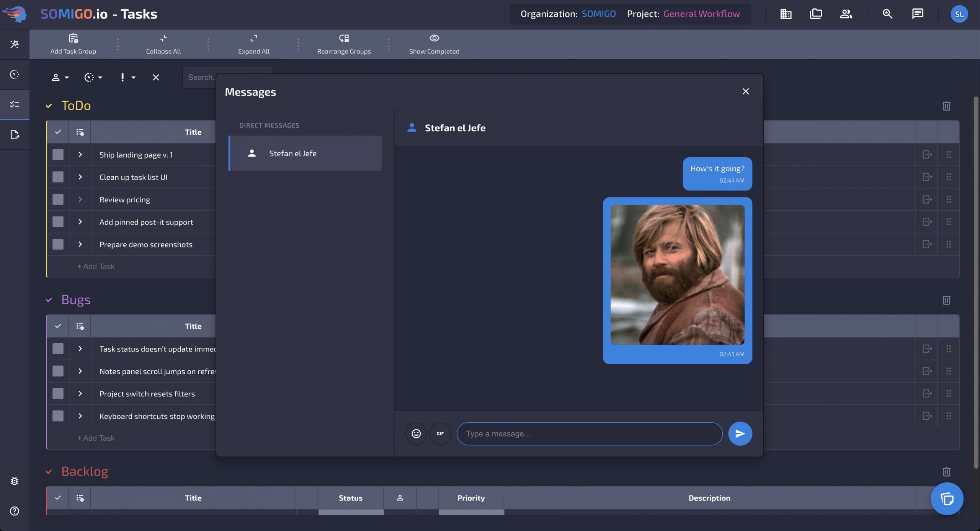Delete the ToDo task group
This screenshot has height=531, width=980.
pyautogui.click(x=946, y=106)
